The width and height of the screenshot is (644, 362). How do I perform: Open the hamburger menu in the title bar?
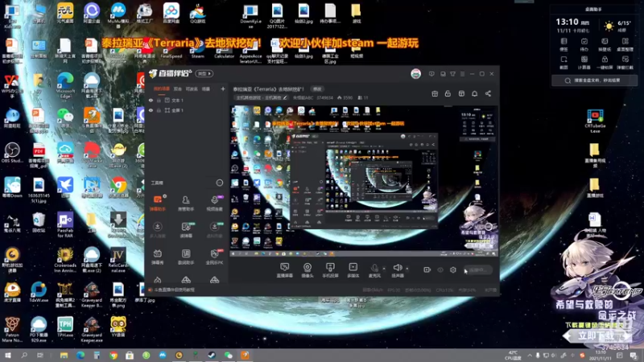(462, 74)
